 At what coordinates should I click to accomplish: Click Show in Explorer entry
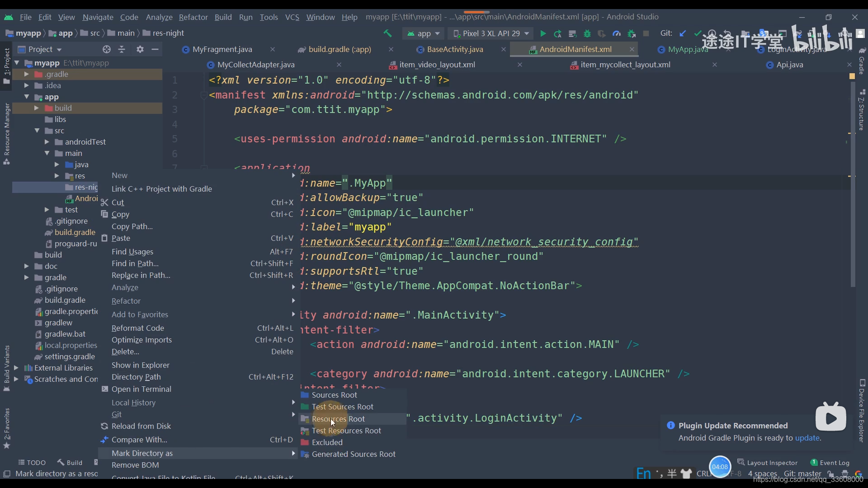(x=198, y=365)
